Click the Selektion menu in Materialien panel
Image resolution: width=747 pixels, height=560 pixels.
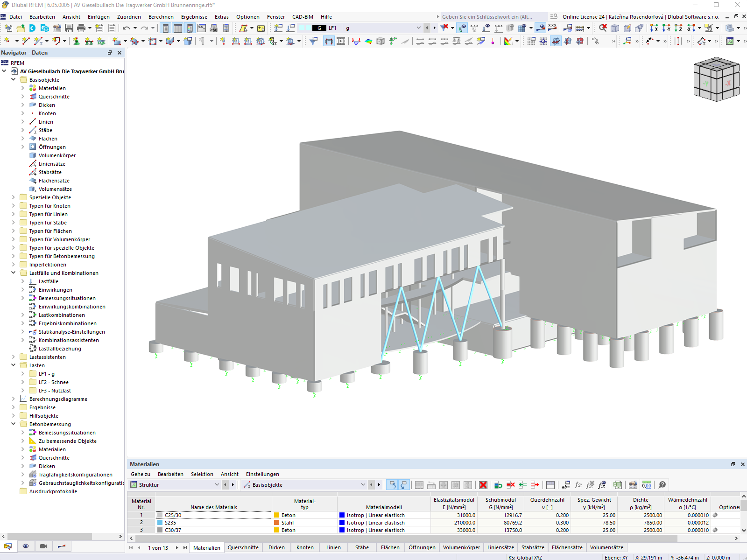(x=202, y=474)
